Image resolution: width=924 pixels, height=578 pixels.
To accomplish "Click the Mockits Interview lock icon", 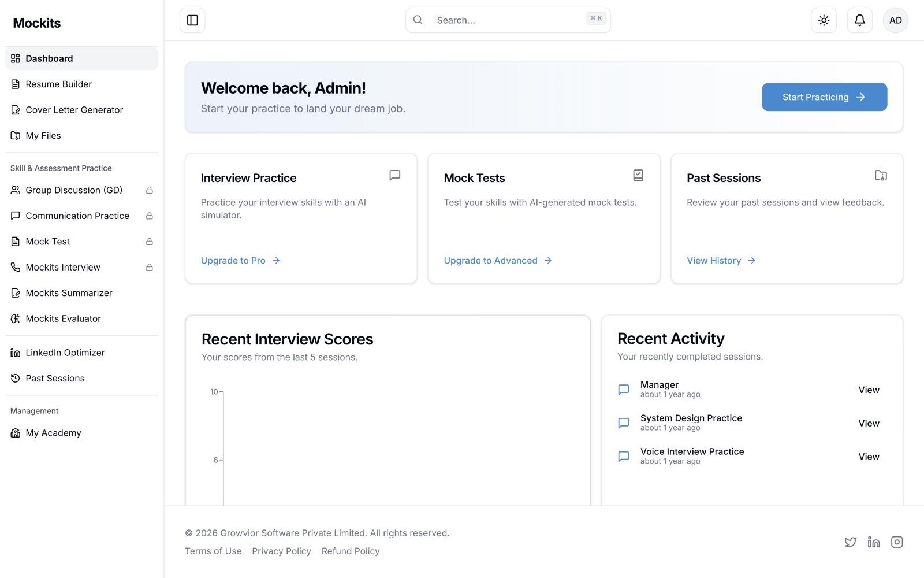I will [150, 268].
